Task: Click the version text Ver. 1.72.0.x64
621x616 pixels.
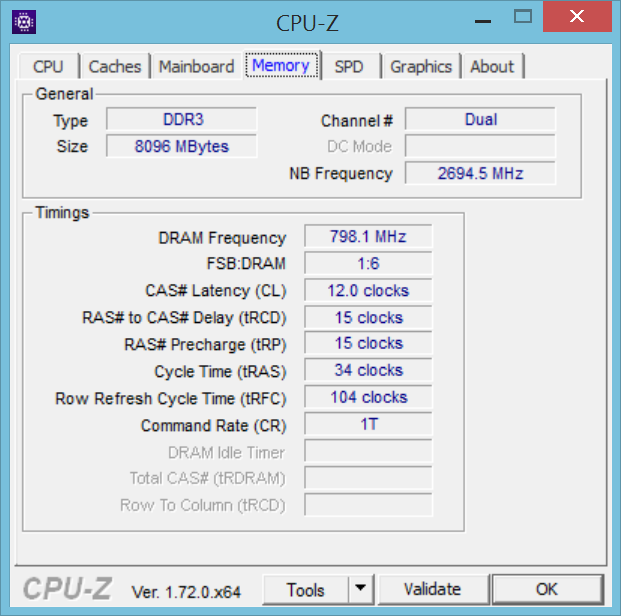Action: tap(186, 592)
